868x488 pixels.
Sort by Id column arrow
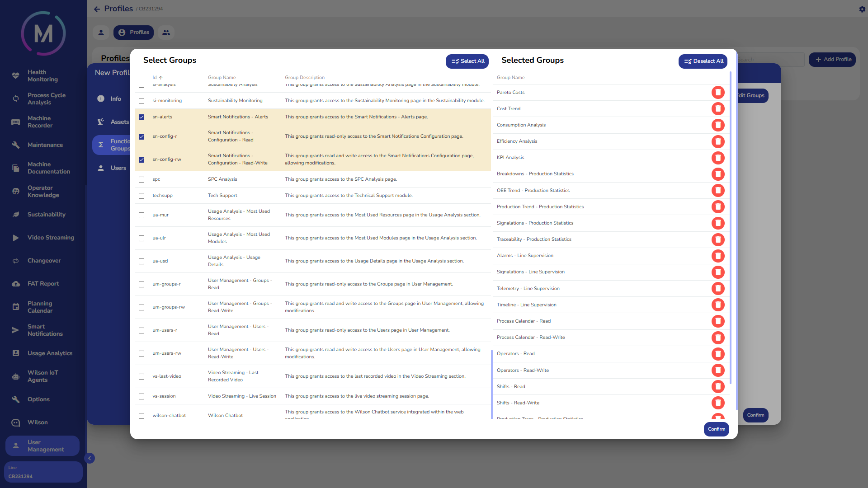pyautogui.click(x=160, y=78)
